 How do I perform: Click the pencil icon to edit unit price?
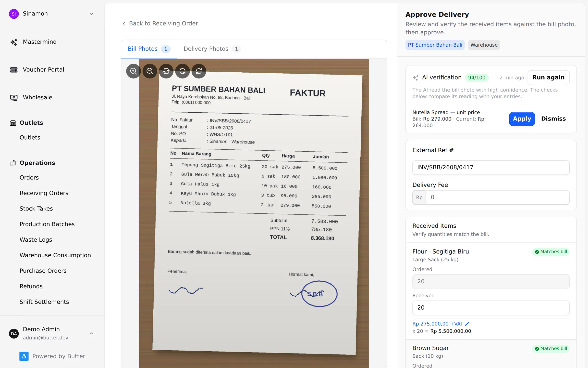pyautogui.click(x=467, y=324)
